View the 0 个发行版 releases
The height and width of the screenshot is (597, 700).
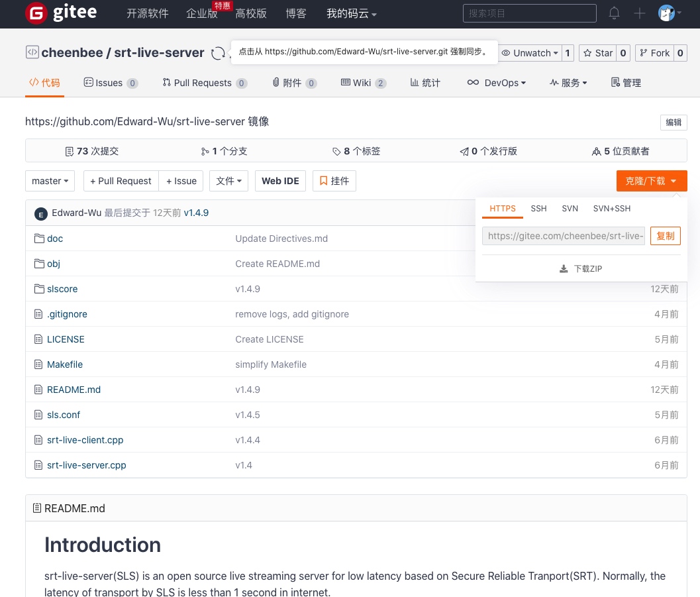pos(488,151)
